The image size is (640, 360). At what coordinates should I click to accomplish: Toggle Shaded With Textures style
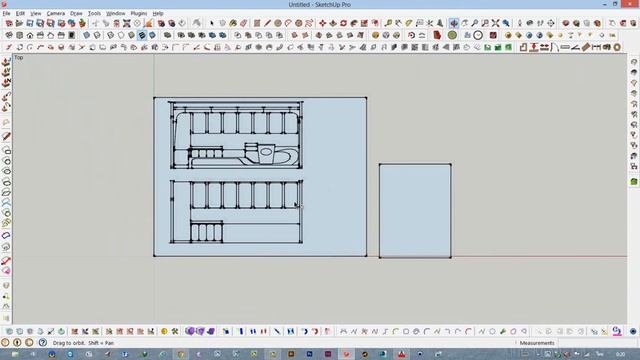click(142, 36)
